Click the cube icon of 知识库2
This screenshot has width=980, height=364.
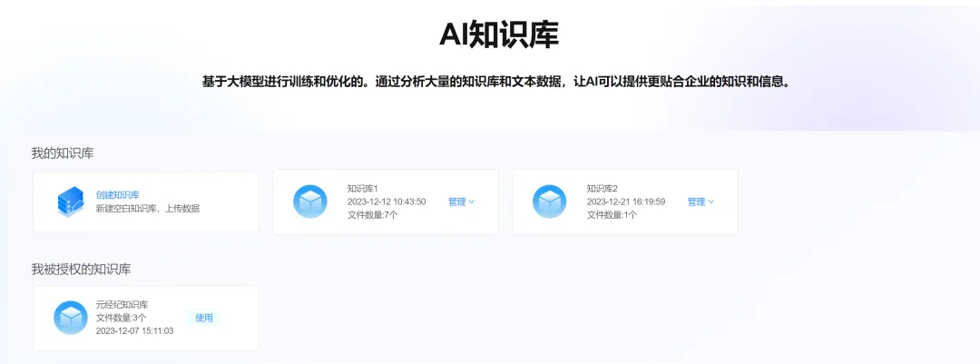click(x=549, y=202)
